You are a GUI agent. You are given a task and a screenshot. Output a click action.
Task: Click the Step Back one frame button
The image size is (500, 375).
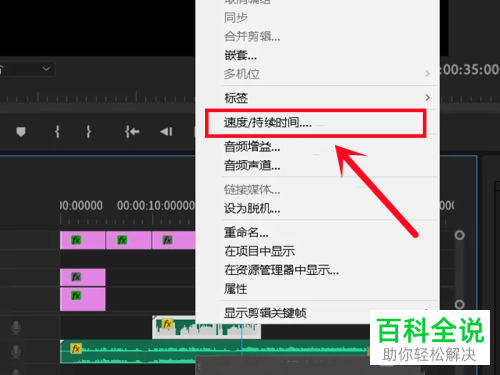tap(166, 132)
